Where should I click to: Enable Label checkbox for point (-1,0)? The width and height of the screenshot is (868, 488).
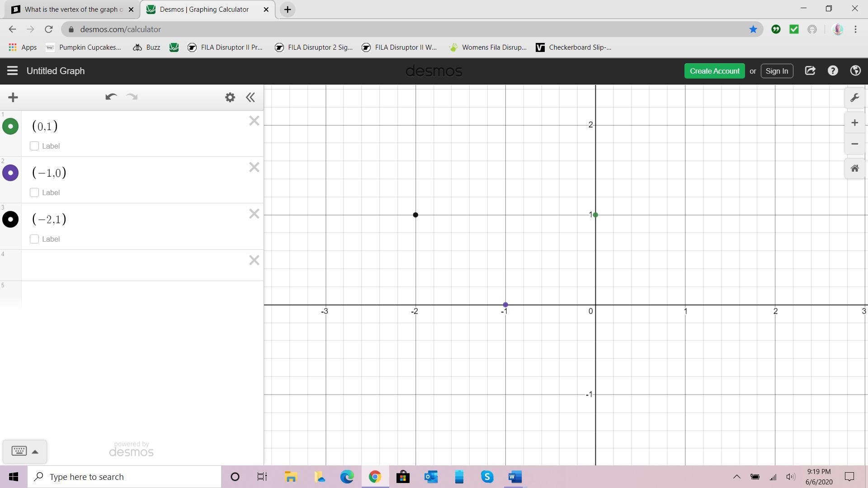tap(34, 192)
